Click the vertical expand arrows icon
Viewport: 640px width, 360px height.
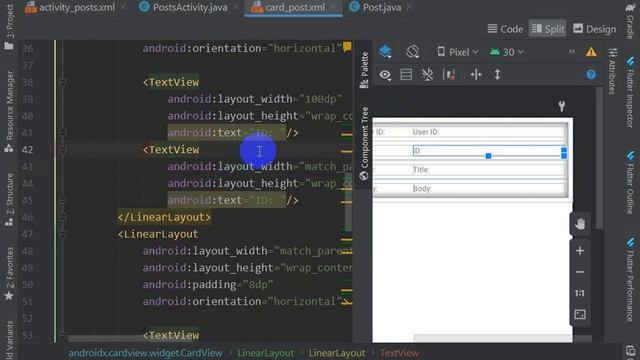[x=497, y=74]
